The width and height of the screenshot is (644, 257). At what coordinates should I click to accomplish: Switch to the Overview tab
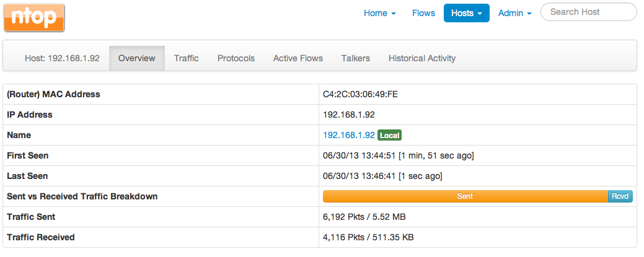coord(137,58)
